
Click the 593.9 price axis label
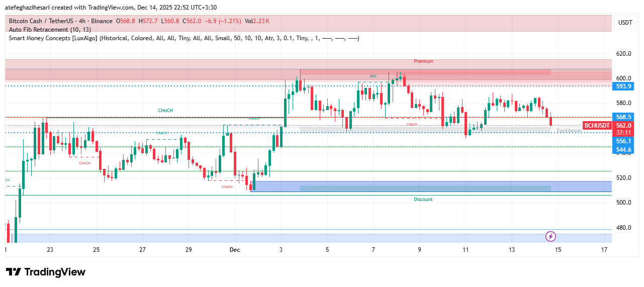pyautogui.click(x=623, y=86)
